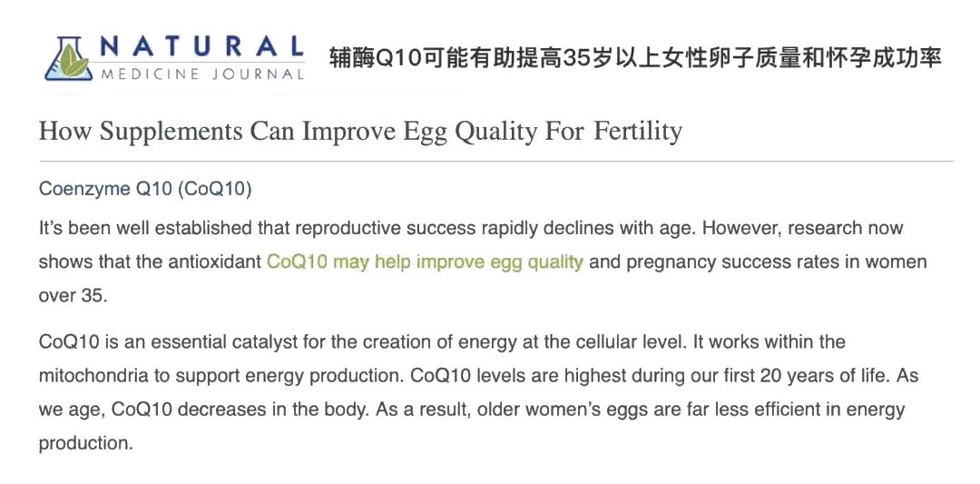This screenshot has height=484, width=980.
Task: Click the 'How Supplements Can Improve Egg Quality' title
Action: pos(311,131)
